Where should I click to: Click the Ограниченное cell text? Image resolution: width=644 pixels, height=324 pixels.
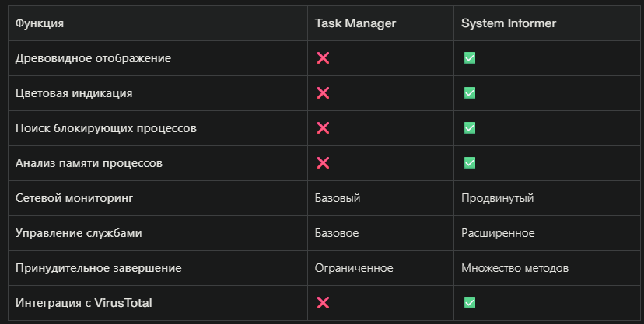tap(354, 268)
